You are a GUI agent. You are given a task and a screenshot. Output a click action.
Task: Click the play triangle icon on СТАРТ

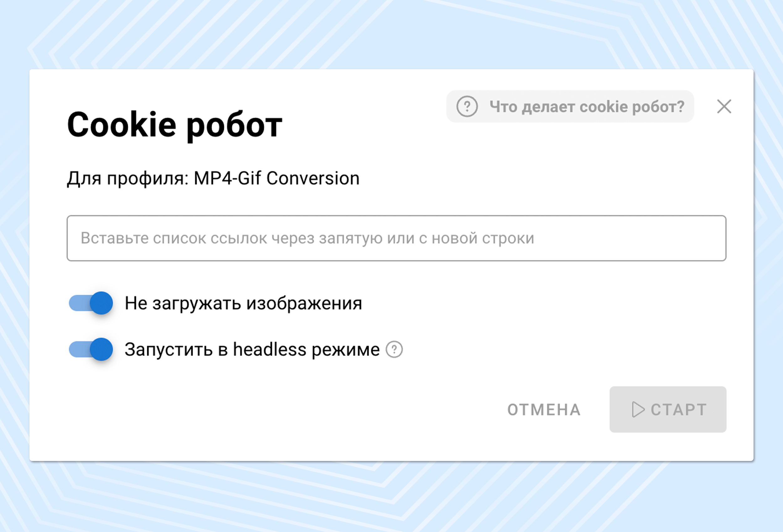[637, 409]
